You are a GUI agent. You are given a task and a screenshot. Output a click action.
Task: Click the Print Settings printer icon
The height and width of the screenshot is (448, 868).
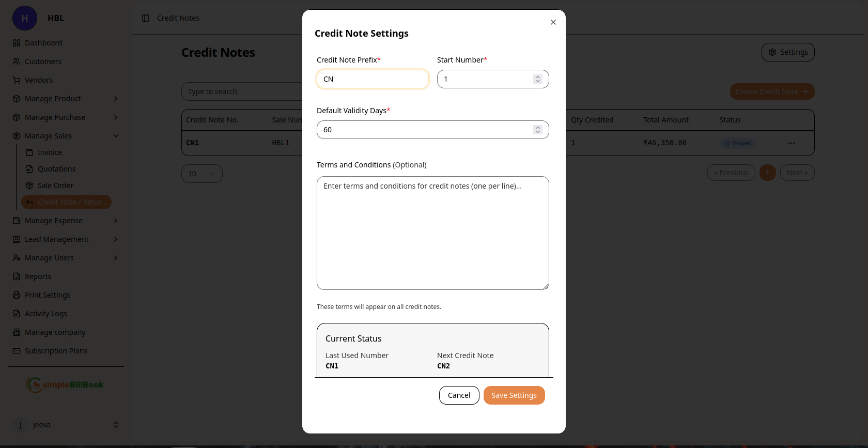(x=16, y=295)
